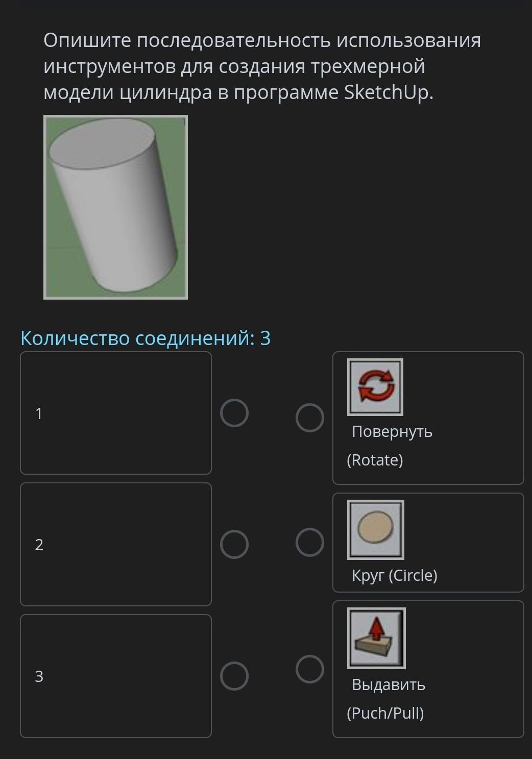Click the step box numbered 3
The width and height of the screenshot is (532, 759).
(x=116, y=676)
